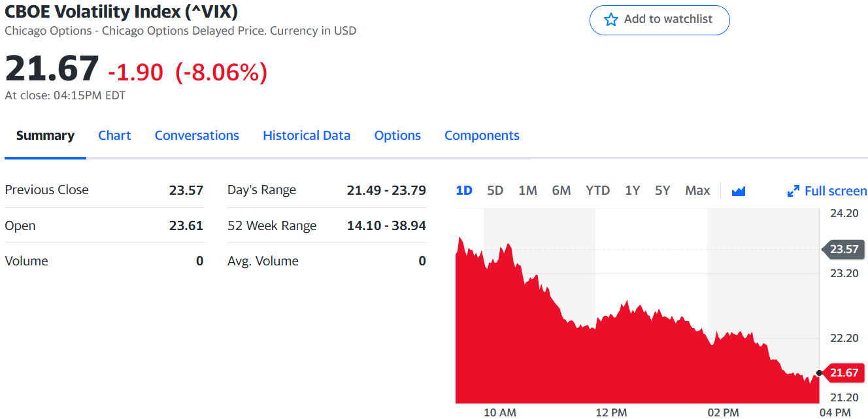Click the Avg. Volume label
The image size is (868, 419).
click(263, 261)
